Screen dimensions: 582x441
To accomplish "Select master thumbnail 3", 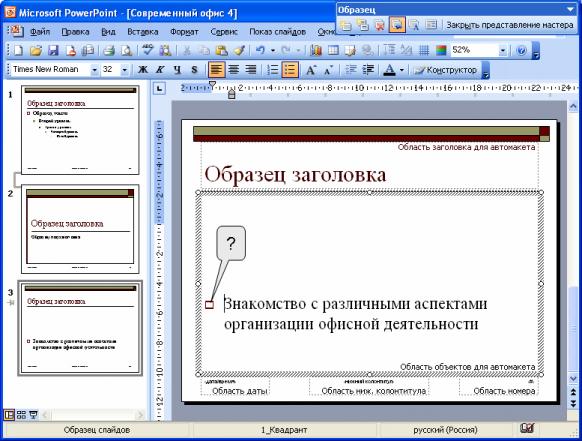I will click(80, 328).
